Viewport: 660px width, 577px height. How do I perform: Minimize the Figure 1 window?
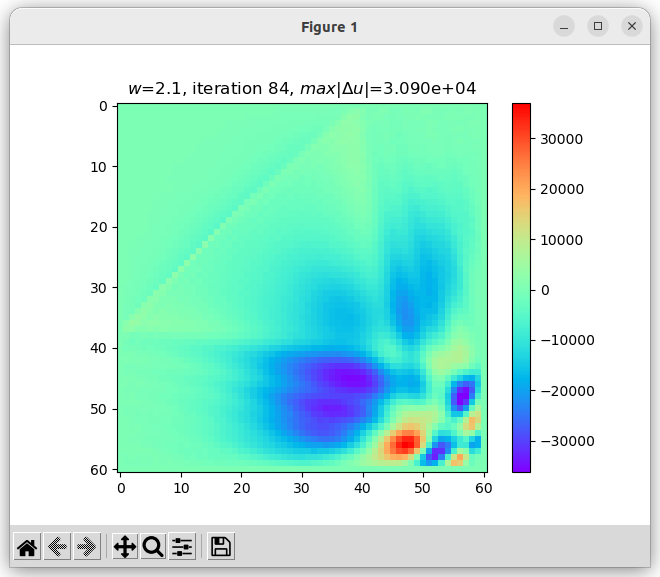pyautogui.click(x=564, y=27)
